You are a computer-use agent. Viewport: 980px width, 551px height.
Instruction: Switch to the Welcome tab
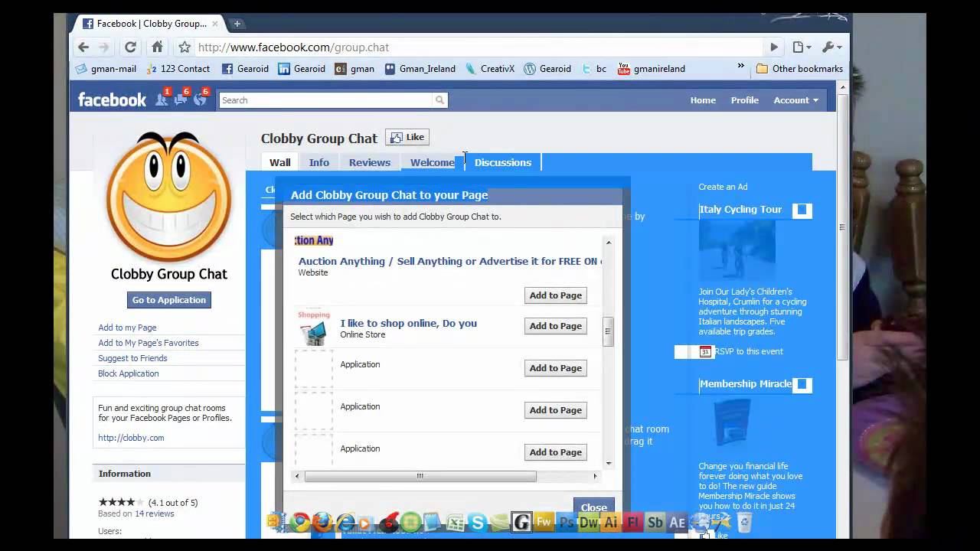(x=432, y=162)
